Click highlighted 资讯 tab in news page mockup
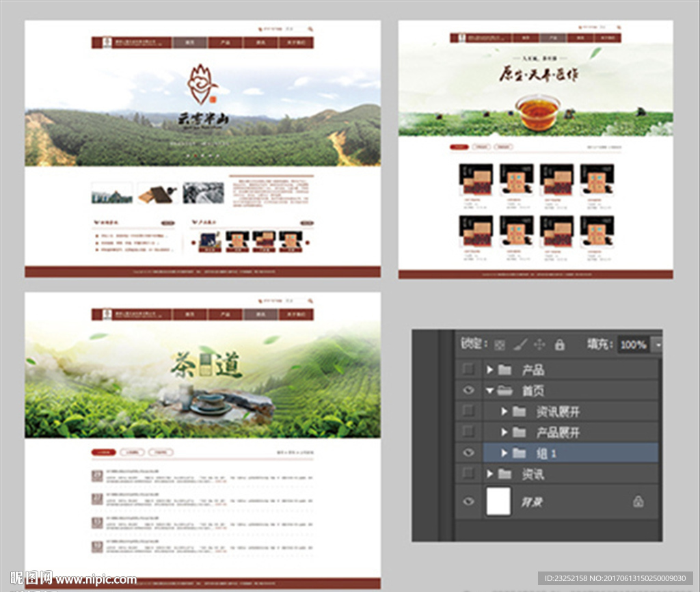This screenshot has height=592, width=700. point(260,314)
